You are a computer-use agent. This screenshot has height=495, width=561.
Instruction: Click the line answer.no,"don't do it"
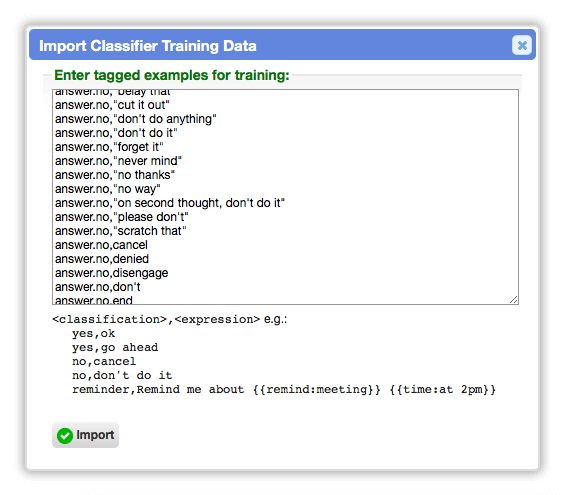click(116, 133)
